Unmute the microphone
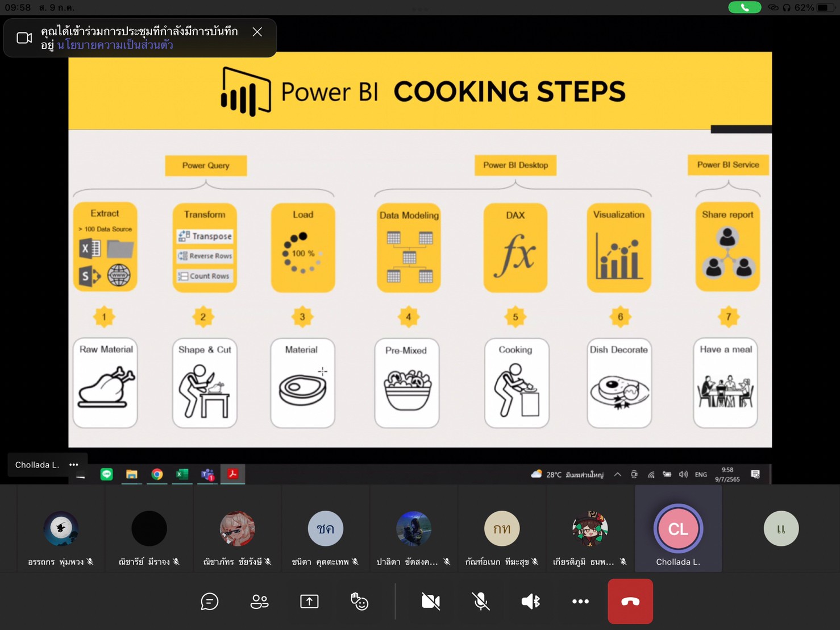The height and width of the screenshot is (630, 840). (x=481, y=602)
